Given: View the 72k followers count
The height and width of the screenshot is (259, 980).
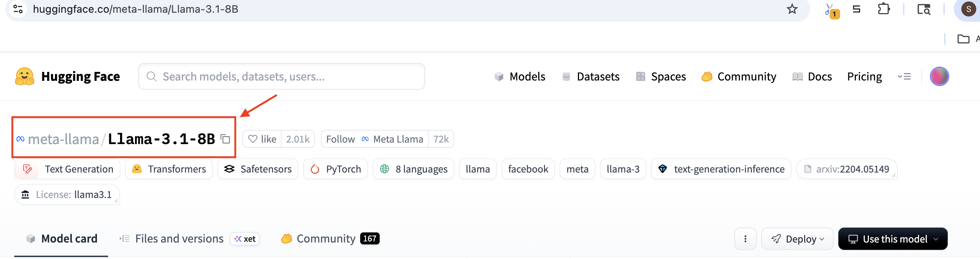Looking at the screenshot, I should click(441, 139).
